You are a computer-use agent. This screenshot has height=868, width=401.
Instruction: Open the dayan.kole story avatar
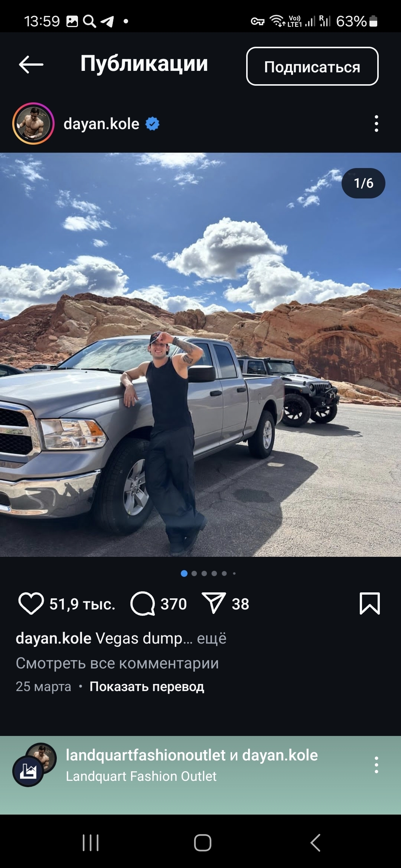(x=33, y=124)
